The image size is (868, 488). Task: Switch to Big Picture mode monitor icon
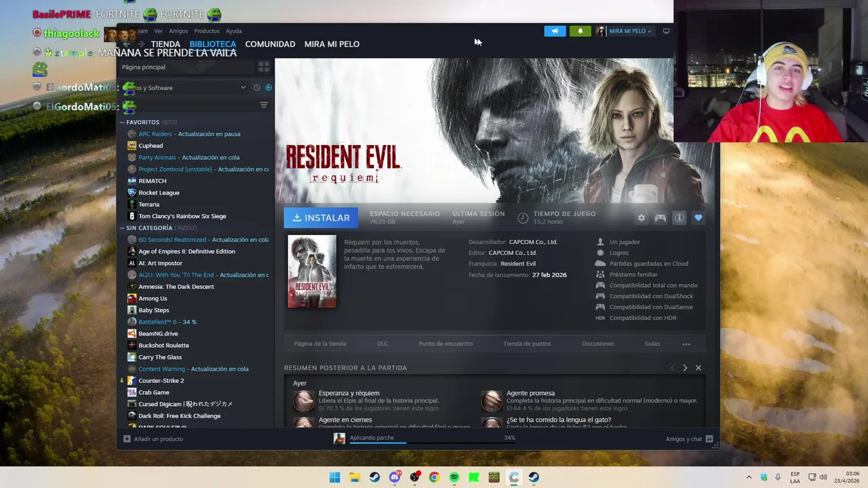(666, 31)
